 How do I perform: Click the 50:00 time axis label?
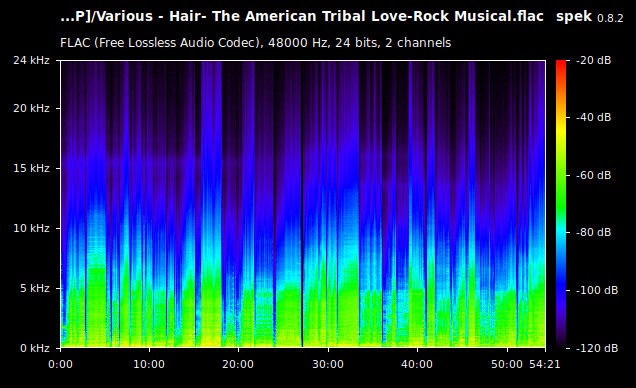507,364
